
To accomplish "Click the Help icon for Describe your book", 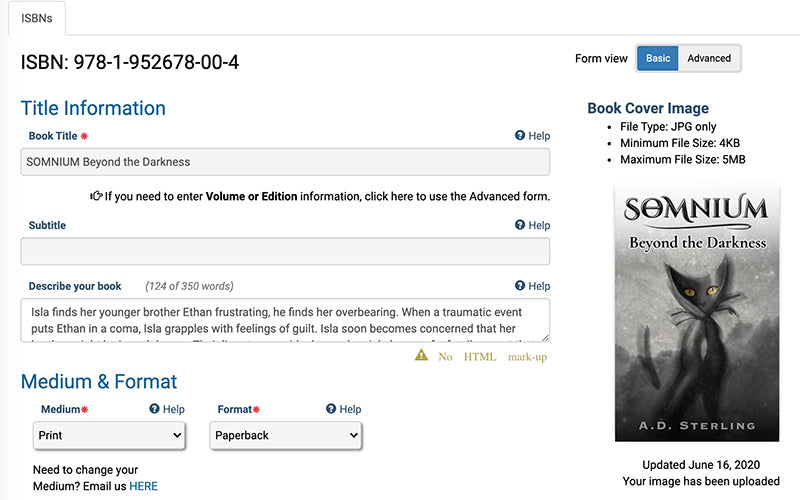I will click(x=520, y=286).
